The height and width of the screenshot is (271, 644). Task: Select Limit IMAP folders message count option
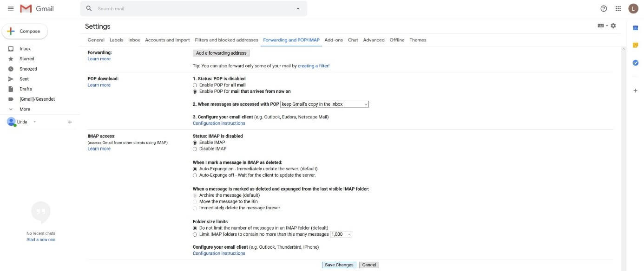pyautogui.click(x=195, y=234)
